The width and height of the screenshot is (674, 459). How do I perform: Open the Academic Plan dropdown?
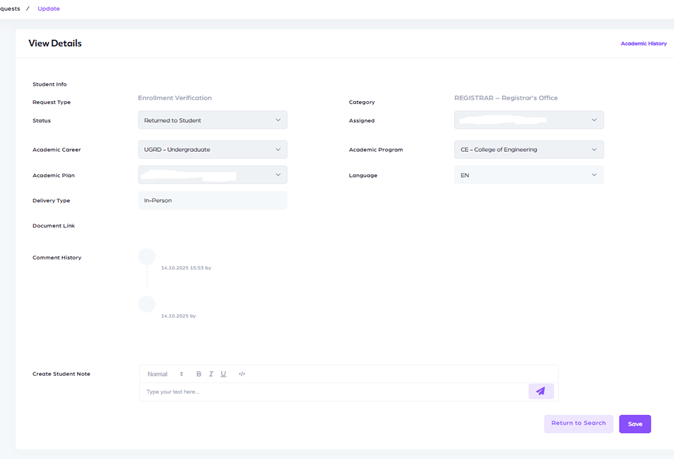pyautogui.click(x=212, y=175)
